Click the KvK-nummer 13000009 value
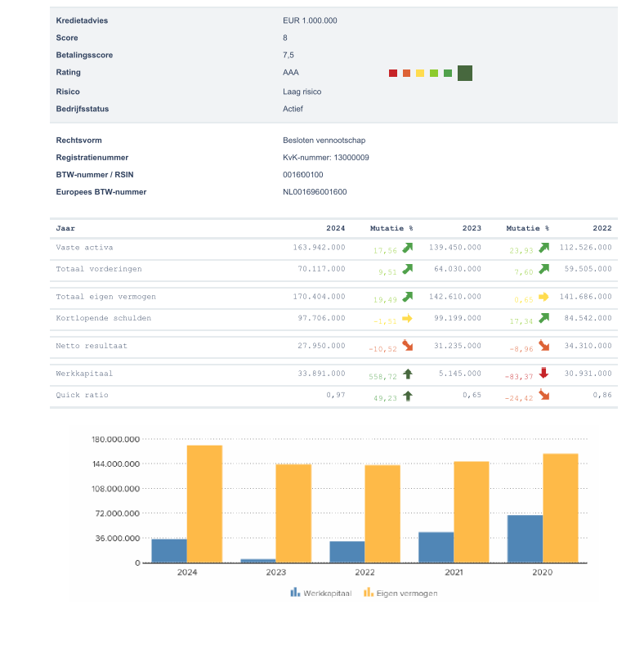The height and width of the screenshot is (645, 644). click(325, 157)
